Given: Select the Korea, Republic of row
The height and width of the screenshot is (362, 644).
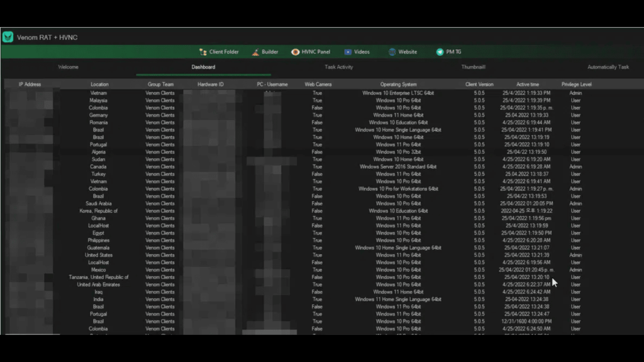Looking at the screenshot, I should [x=98, y=211].
